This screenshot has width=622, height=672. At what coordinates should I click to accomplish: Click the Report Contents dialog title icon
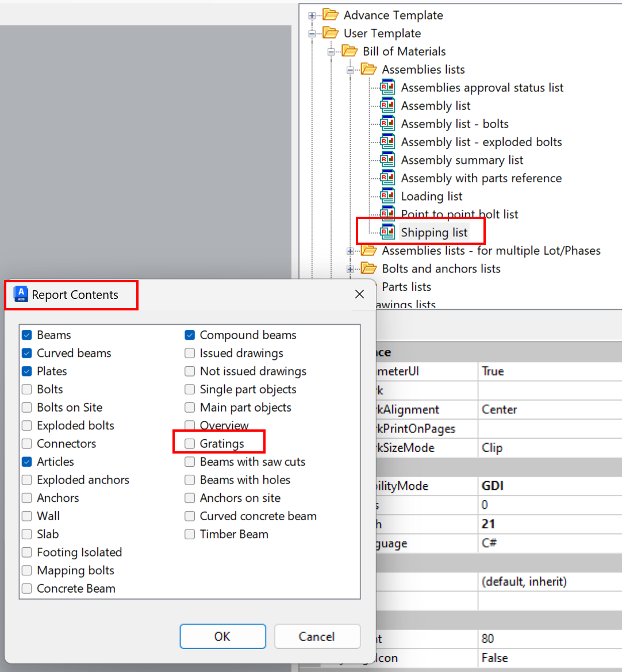click(x=19, y=294)
